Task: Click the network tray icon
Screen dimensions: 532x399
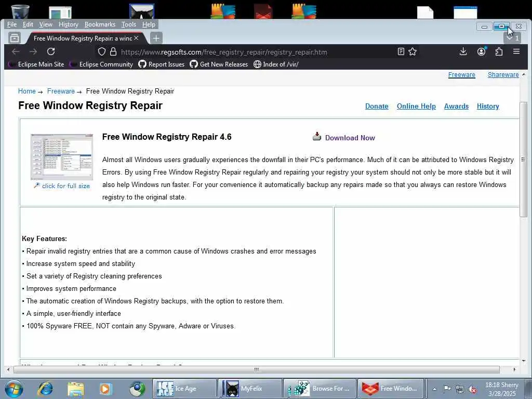Action: point(460,389)
